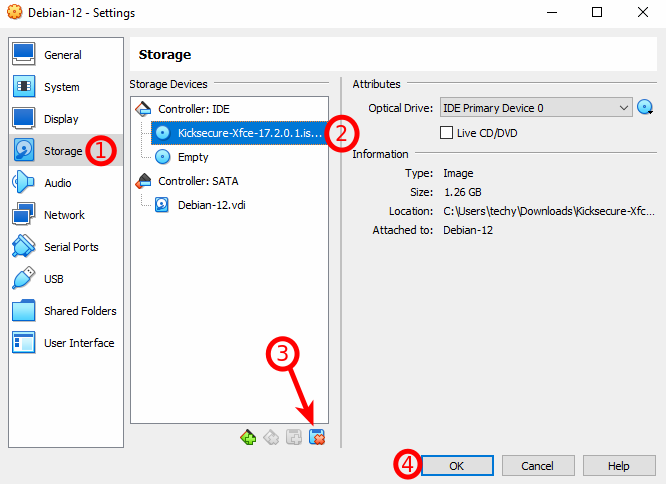Click the add controller icon
666x484 pixels.
coord(248,437)
